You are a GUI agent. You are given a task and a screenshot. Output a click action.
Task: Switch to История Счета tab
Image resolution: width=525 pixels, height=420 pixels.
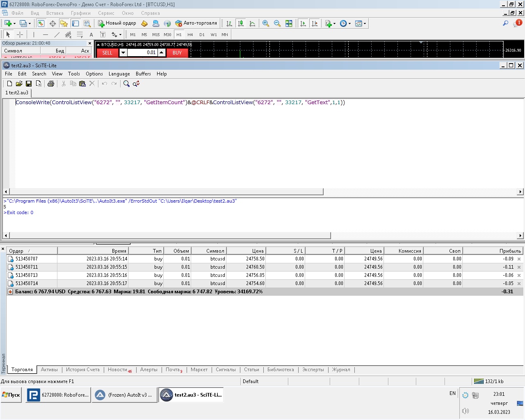click(83, 370)
